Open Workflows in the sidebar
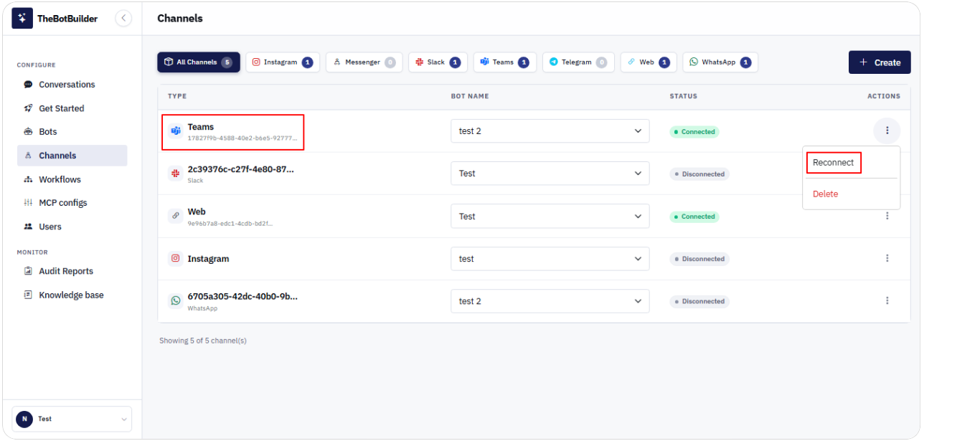The width and height of the screenshot is (980, 441). (x=72, y=179)
